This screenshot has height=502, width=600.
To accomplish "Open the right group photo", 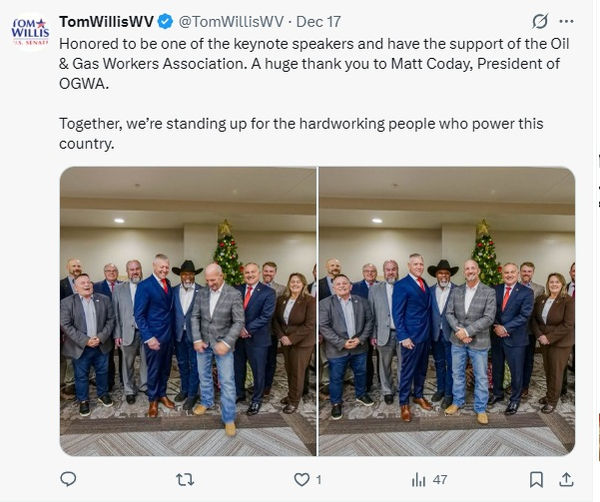I will click(447, 311).
